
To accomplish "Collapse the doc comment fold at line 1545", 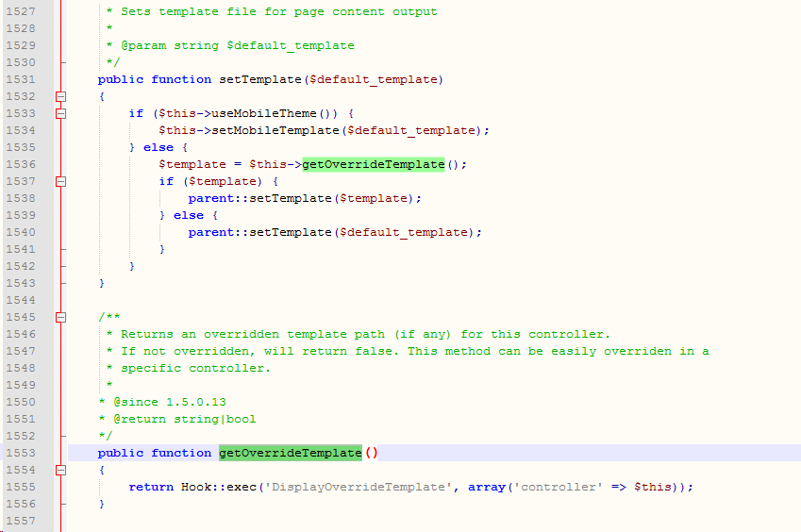I will pos(60,317).
